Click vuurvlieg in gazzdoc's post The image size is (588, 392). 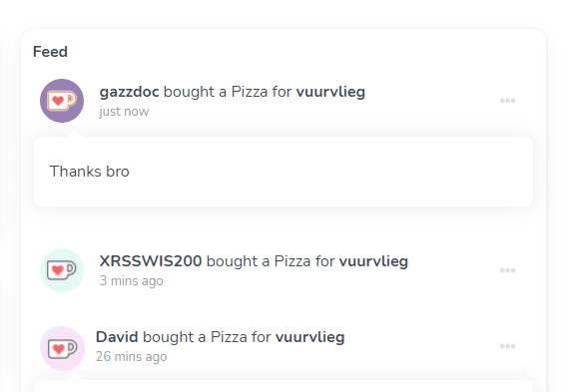(x=330, y=92)
